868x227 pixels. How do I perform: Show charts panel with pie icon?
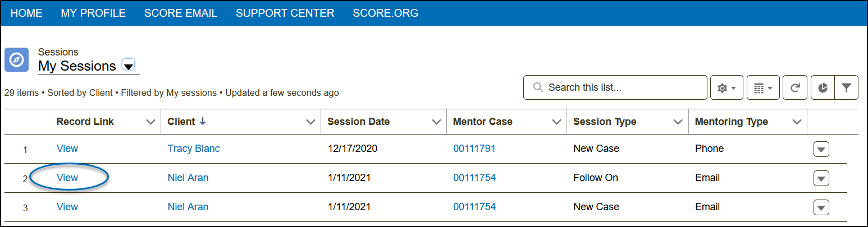pyautogui.click(x=823, y=88)
